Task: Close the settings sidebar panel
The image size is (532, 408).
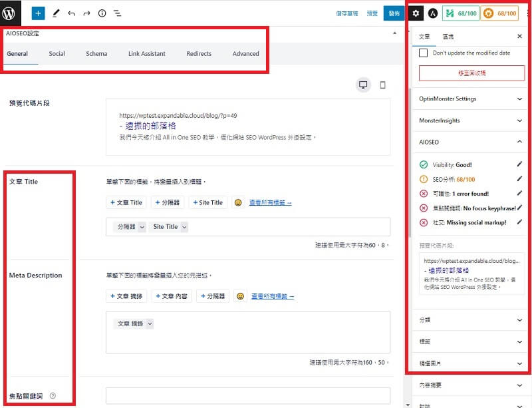Action: (x=519, y=36)
